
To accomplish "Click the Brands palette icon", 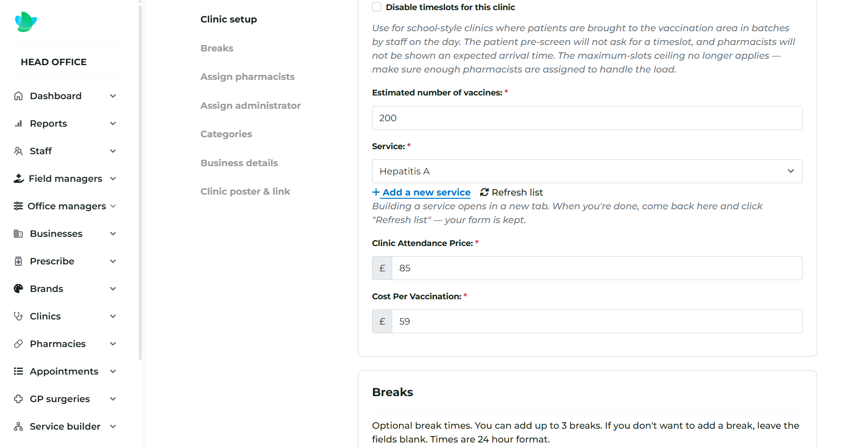I will 18,289.
